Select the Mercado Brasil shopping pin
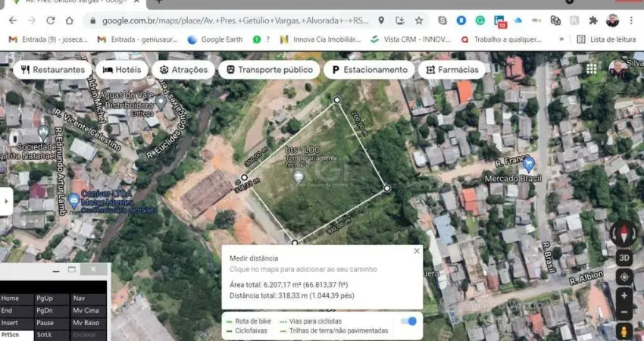Image resolution: width=644 pixels, height=341 pixels. pos(529,164)
